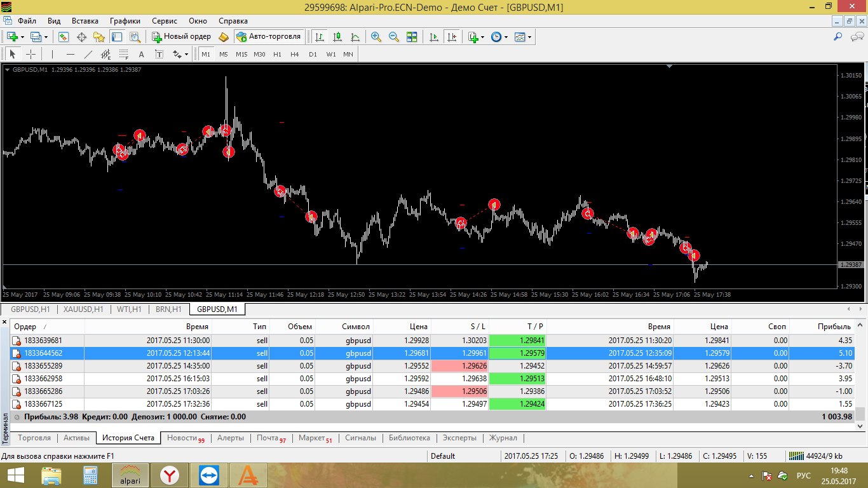Screen dimensions: 868x488
Task: Expand the indicators list dropdown arrow
Action: [482, 37]
